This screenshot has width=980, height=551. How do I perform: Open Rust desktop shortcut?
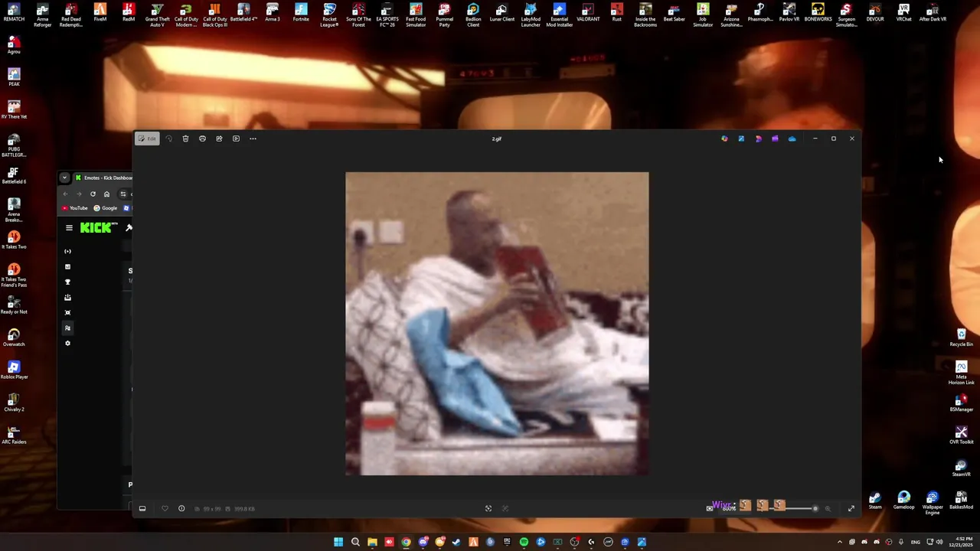point(616,13)
